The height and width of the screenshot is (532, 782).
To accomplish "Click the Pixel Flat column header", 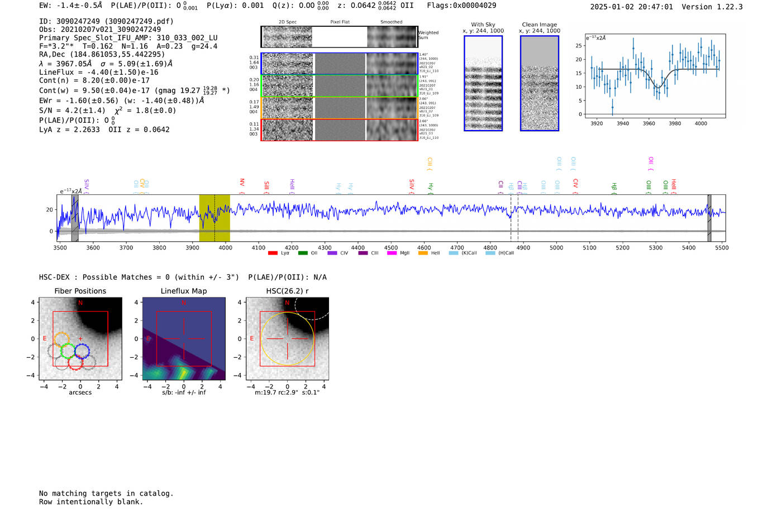I will 340,22.
